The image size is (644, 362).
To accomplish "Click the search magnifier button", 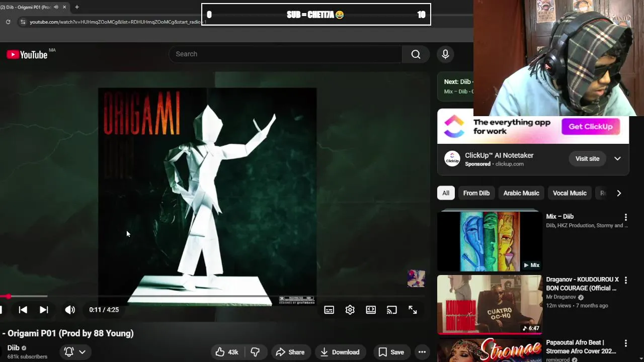I will point(416,54).
